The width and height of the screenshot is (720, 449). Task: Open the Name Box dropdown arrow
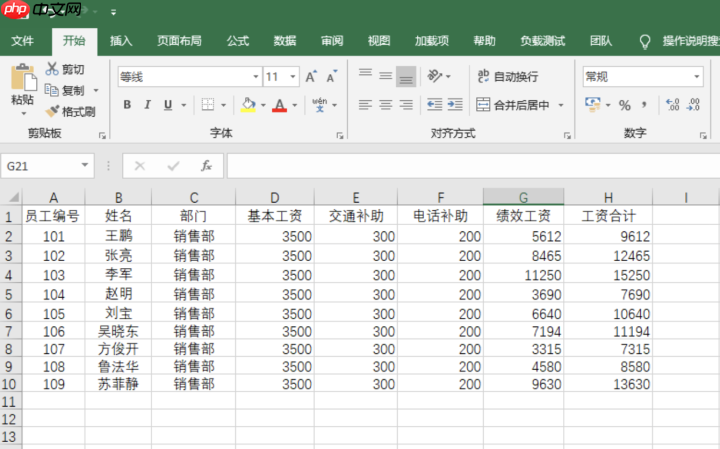click(x=85, y=165)
